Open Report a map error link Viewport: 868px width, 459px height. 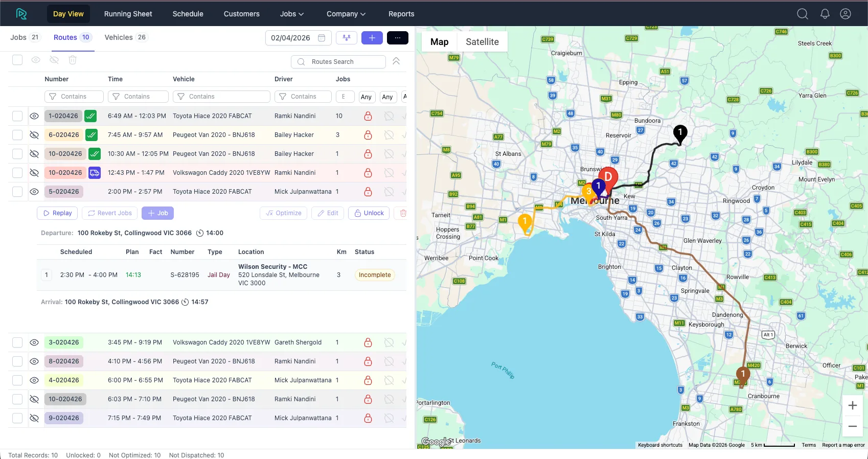coord(843,445)
